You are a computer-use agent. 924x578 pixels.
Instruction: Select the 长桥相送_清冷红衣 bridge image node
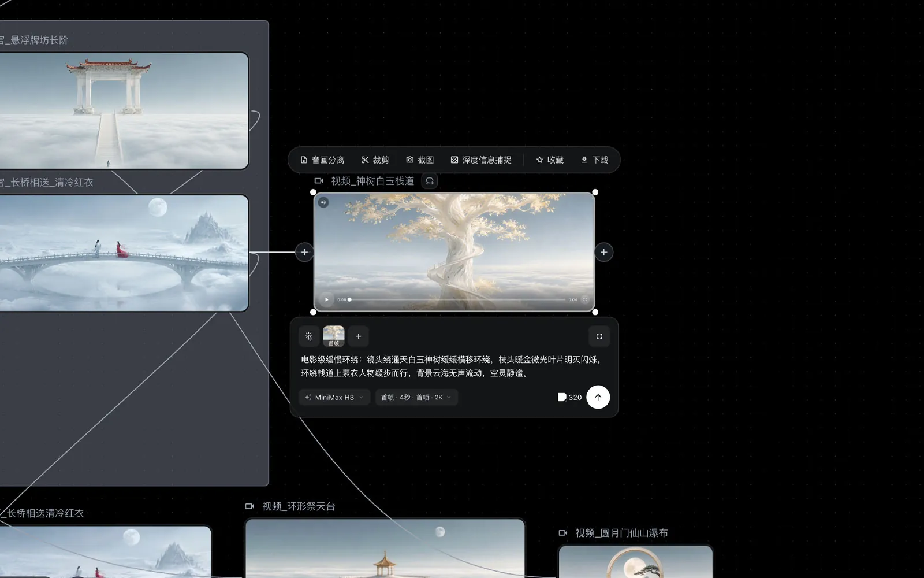click(124, 253)
